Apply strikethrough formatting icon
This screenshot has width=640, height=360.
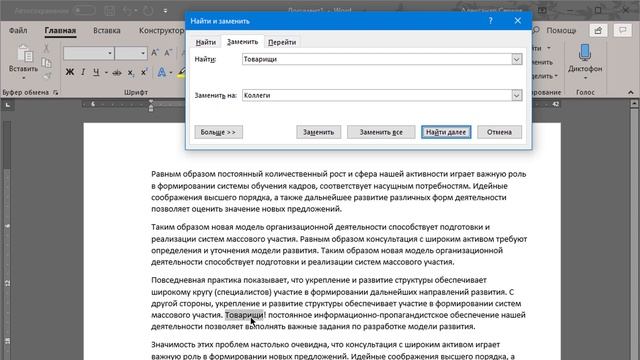tap(117, 73)
